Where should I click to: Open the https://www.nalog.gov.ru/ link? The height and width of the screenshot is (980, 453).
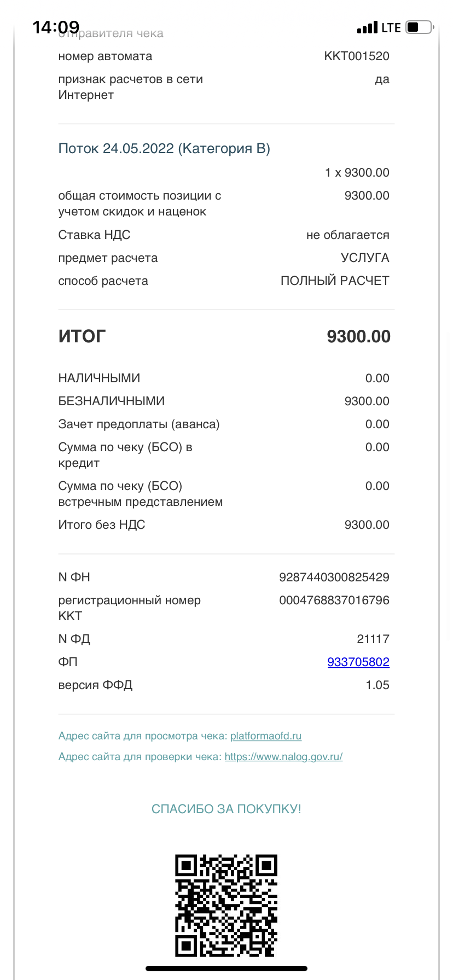coord(283,757)
